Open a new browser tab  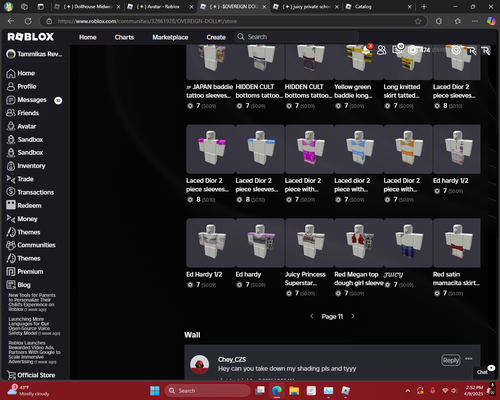424,7
